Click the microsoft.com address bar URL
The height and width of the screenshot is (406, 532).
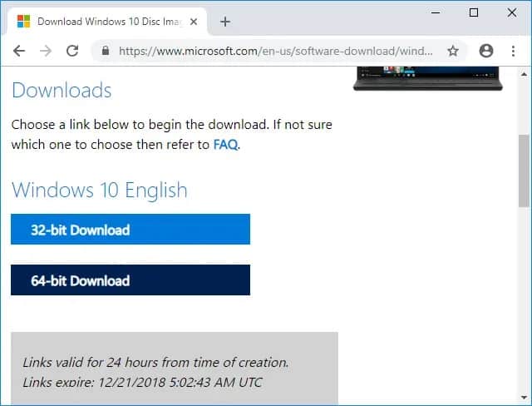275,52
